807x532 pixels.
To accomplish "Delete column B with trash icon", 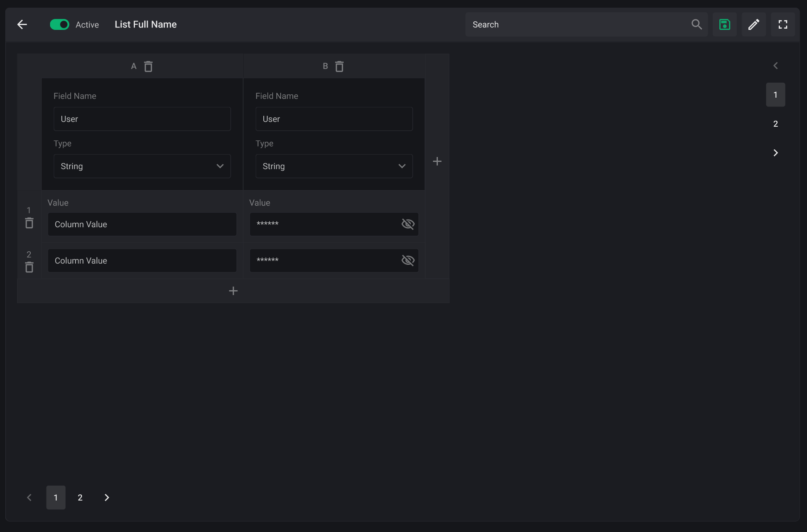I will (x=339, y=67).
